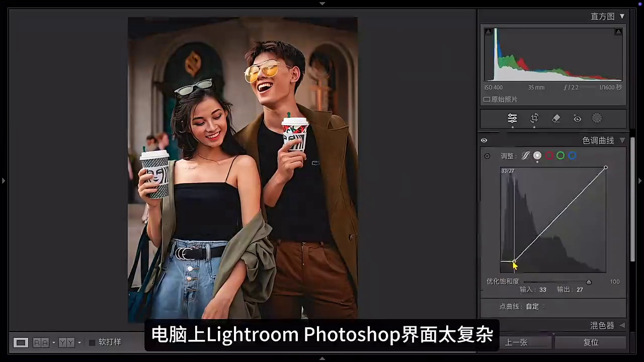The height and width of the screenshot is (362, 644).
Task: Enable the 原始照片 checkbox
Action: [487, 100]
